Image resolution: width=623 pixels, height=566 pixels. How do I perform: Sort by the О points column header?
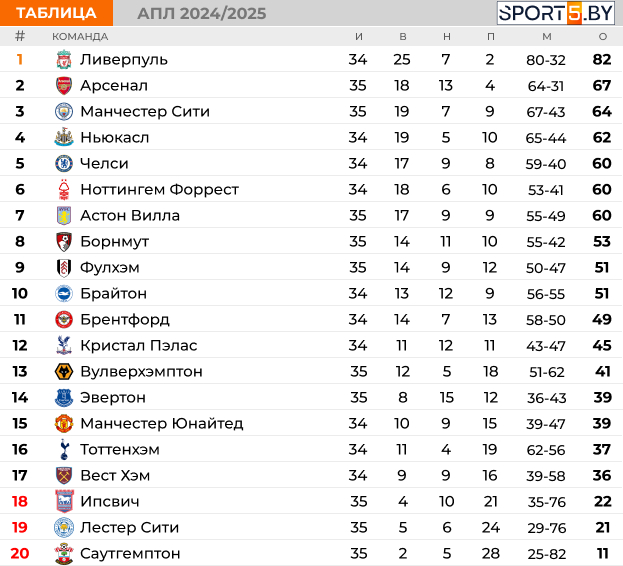pyautogui.click(x=603, y=37)
